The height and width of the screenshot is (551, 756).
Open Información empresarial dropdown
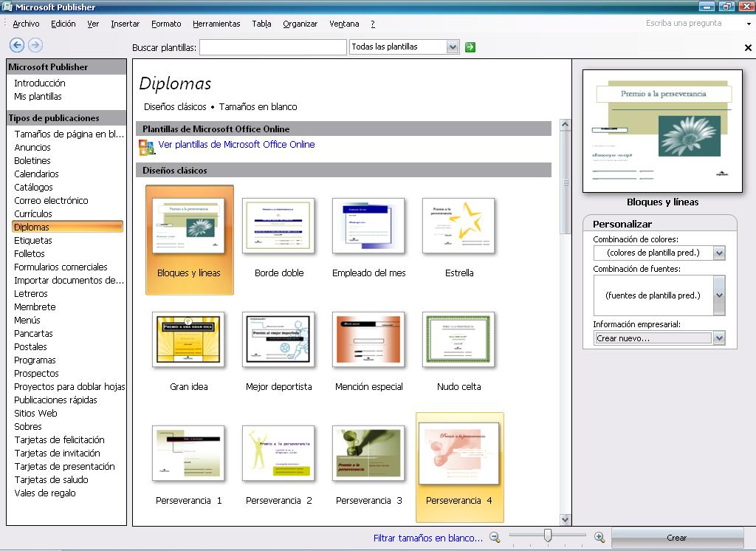point(719,338)
